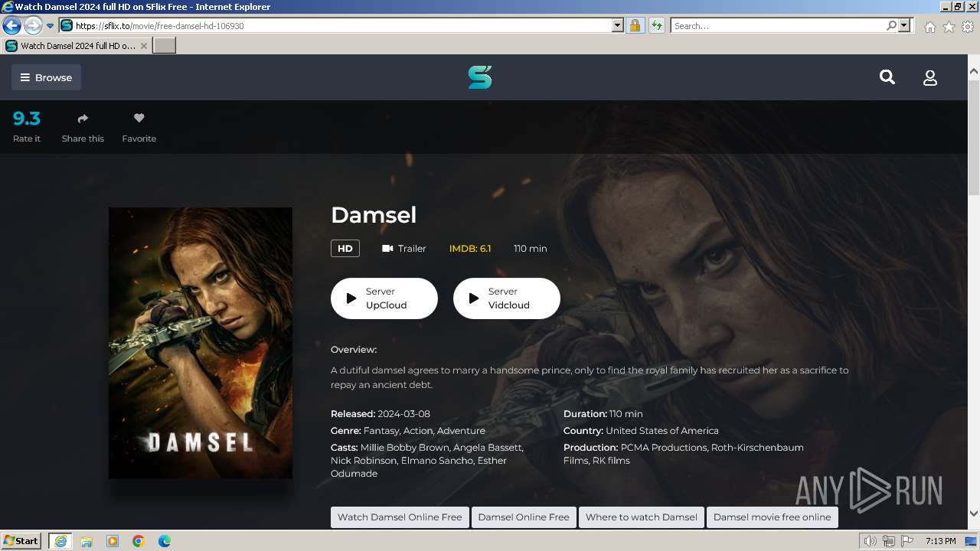Open the Action genre link
The image size is (980, 551).
tap(418, 430)
